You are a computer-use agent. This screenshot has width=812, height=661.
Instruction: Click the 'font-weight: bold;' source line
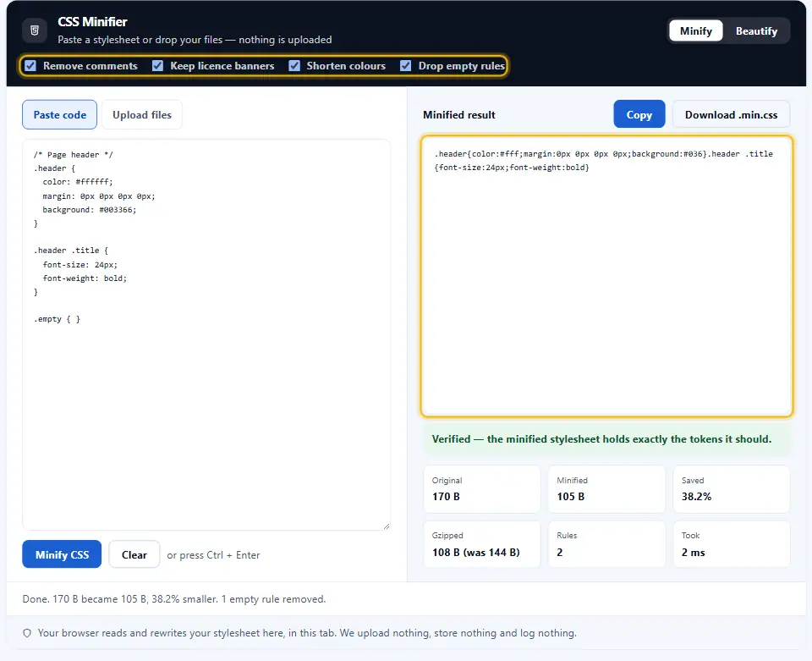[x=85, y=278]
